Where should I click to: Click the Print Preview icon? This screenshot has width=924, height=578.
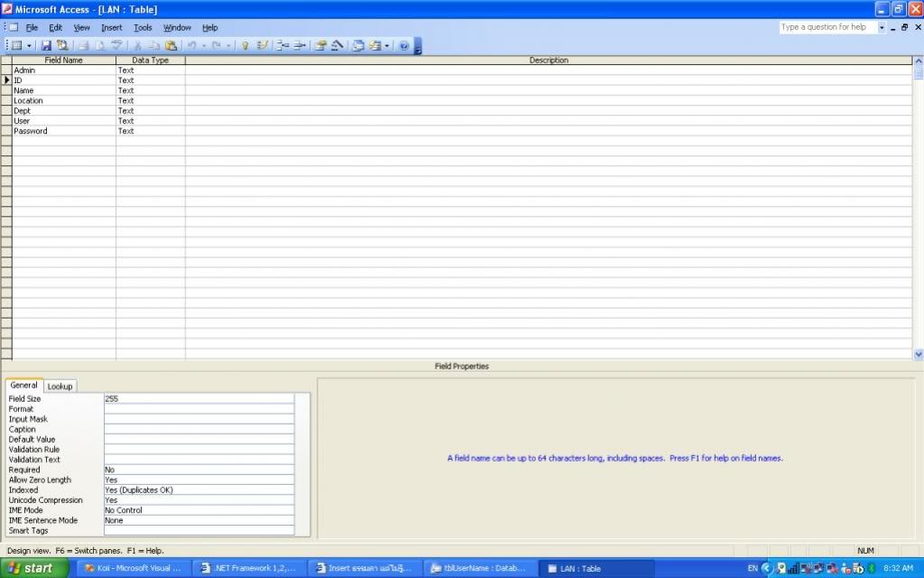pos(100,45)
